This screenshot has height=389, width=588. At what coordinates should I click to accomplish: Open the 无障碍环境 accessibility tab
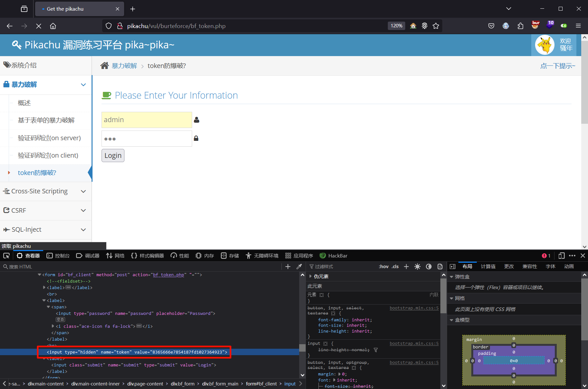click(262, 256)
